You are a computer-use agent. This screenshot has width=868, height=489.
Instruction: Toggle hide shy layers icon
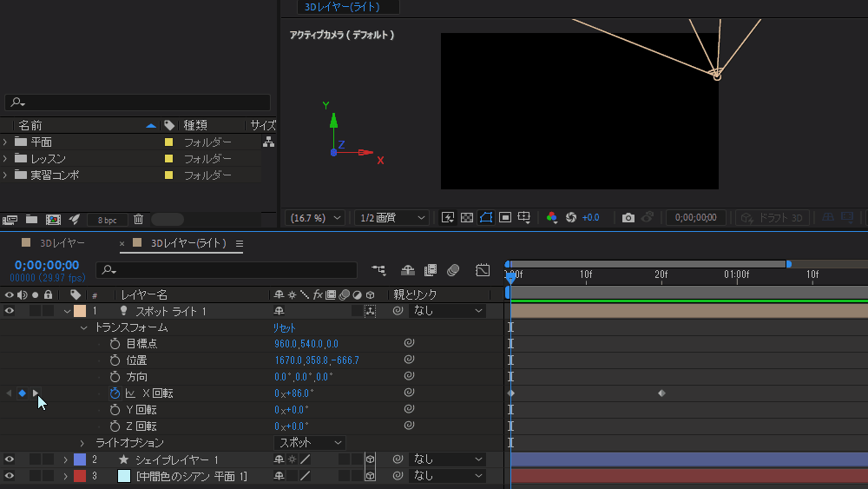[408, 270]
